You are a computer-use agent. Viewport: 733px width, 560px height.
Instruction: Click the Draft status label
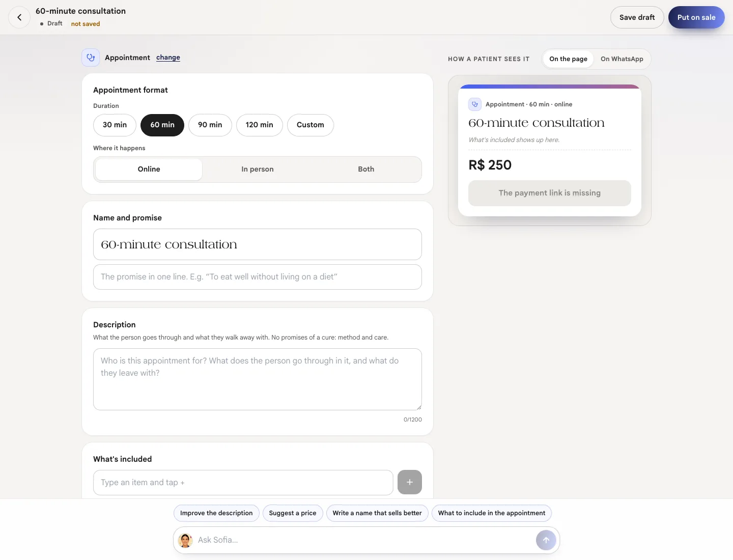[55, 23]
